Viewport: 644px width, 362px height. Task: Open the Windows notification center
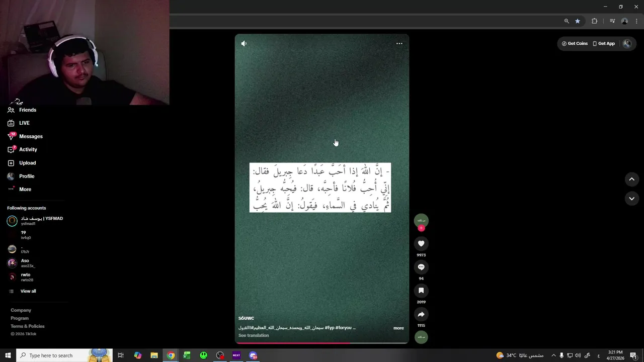click(x=633, y=355)
